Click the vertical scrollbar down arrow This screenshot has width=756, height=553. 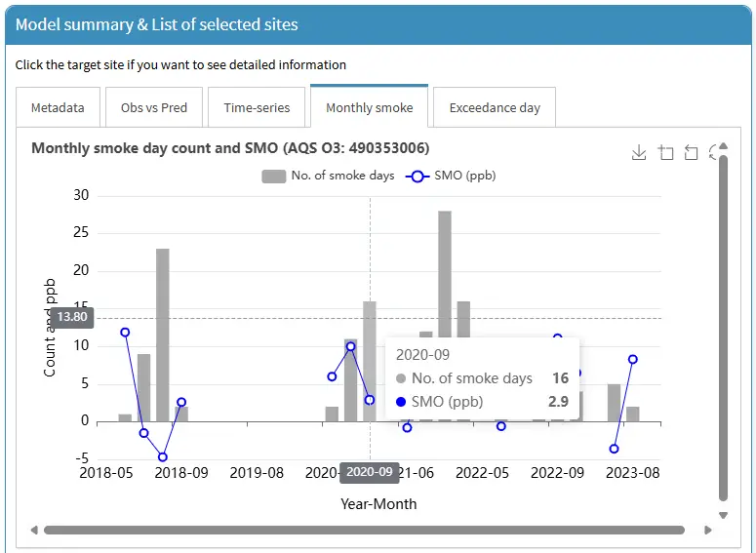coord(723,515)
